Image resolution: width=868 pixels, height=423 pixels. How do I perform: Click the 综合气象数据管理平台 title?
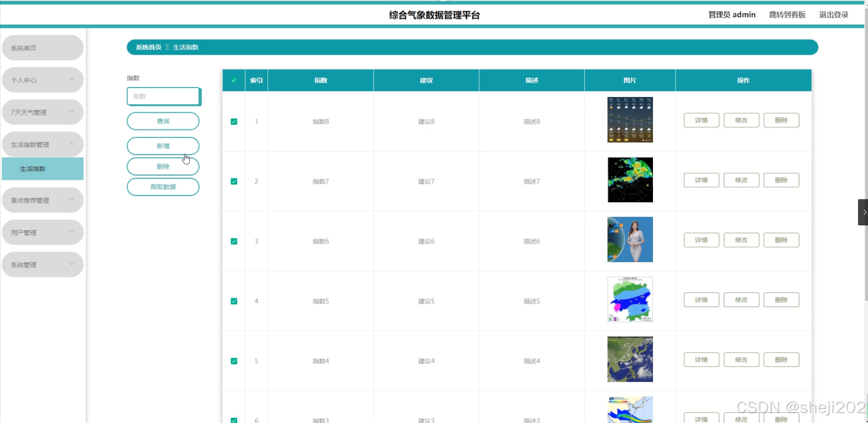pos(434,15)
